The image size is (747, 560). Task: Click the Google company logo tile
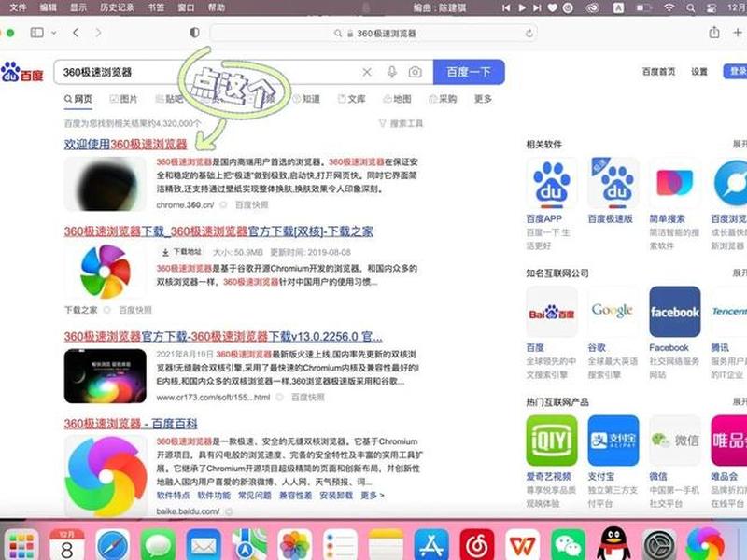[x=613, y=312]
